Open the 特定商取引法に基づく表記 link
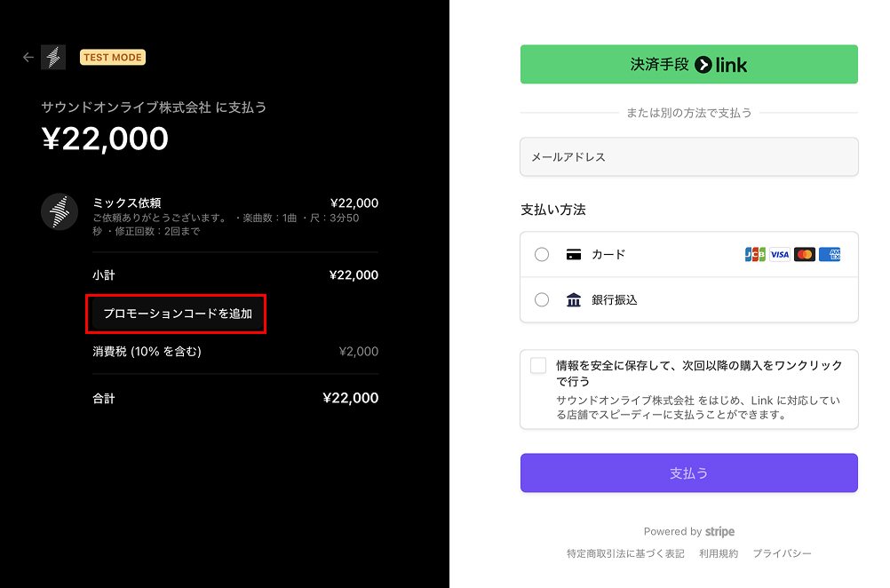The height and width of the screenshot is (588, 890). pos(625,553)
